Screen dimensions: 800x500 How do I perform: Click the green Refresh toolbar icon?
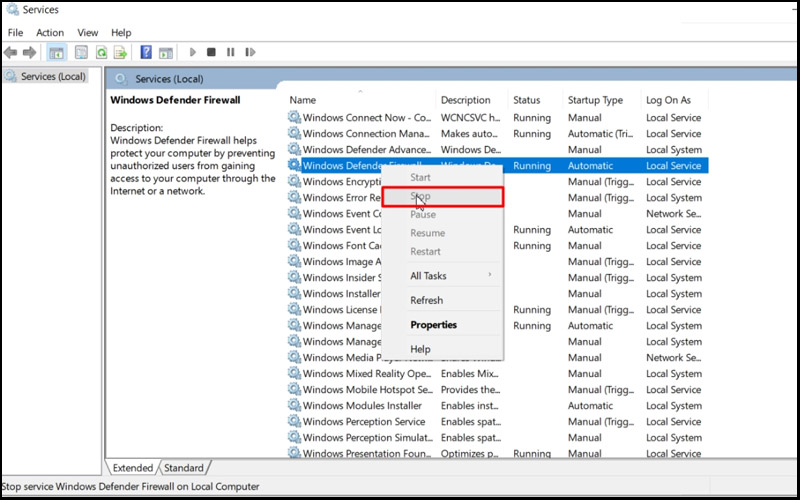point(101,52)
